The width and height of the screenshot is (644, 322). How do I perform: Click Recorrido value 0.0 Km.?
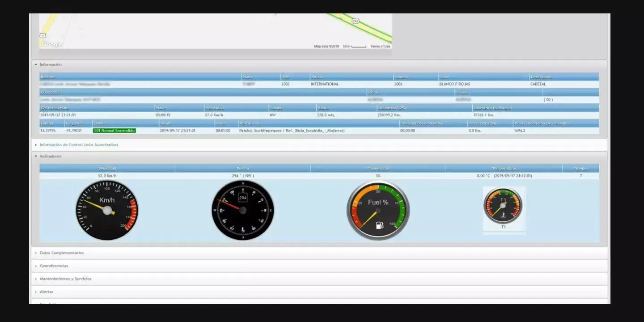tap(475, 131)
